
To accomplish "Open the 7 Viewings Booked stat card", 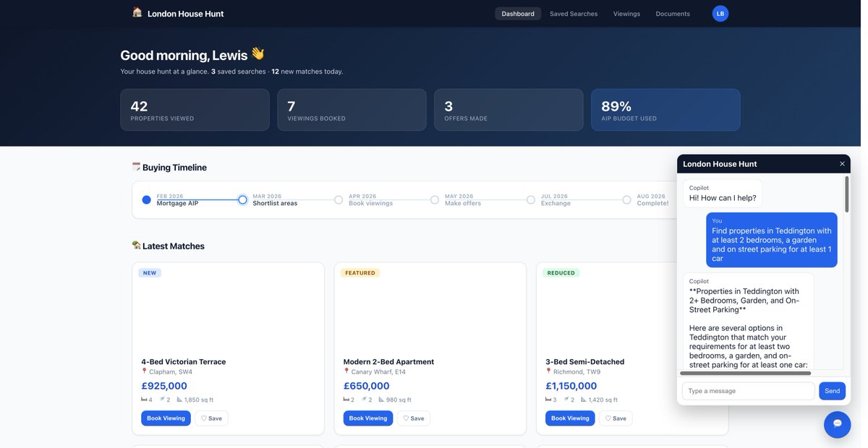I will click(352, 110).
